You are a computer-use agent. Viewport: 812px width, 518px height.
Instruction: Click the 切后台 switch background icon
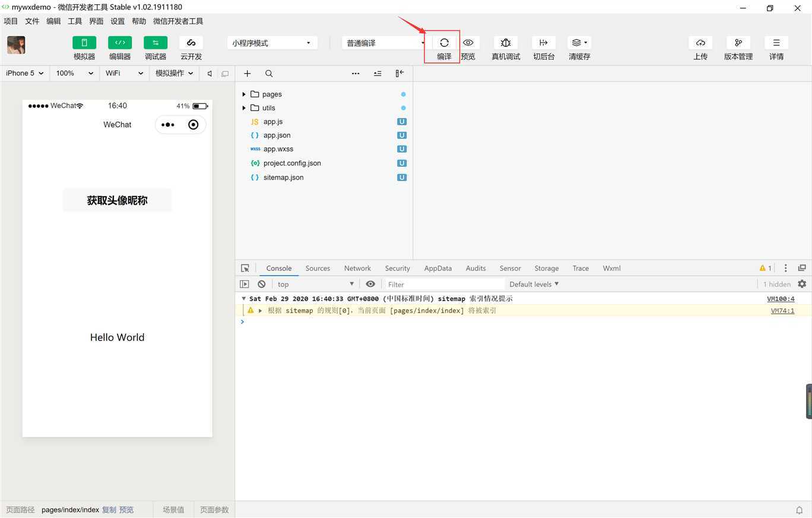tap(544, 43)
